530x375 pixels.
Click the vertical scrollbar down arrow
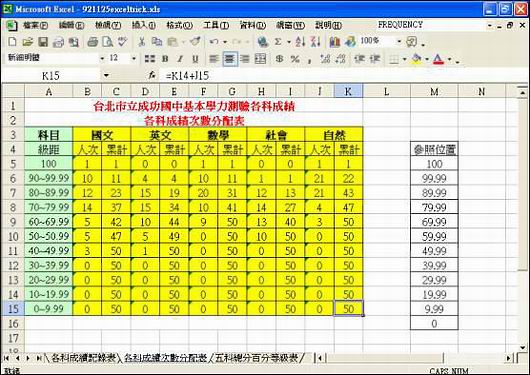coord(523,348)
